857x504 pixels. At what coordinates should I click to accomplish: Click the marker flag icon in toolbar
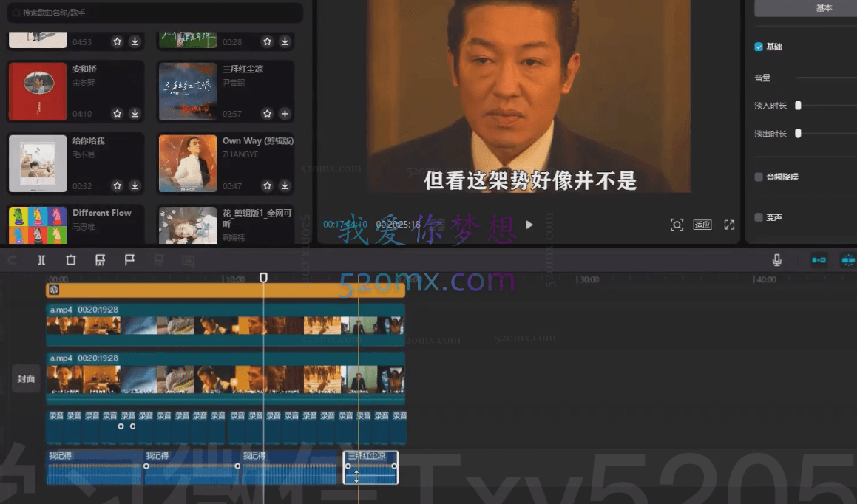coord(129,259)
